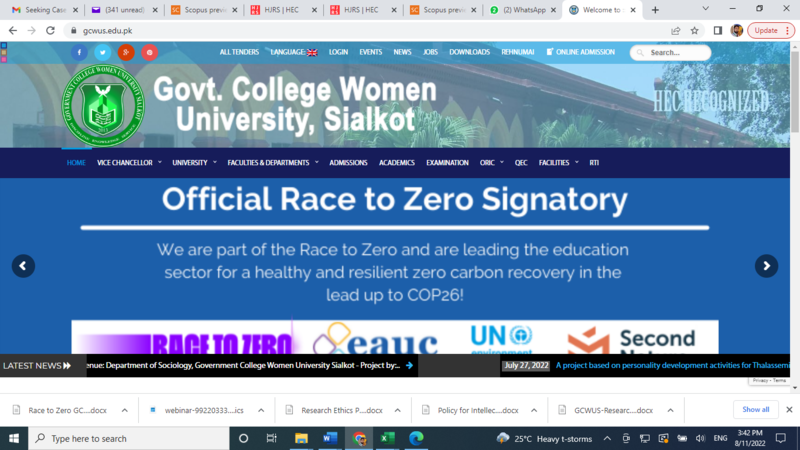Open the university Facebook page icon
Viewport: 800px width, 450px height.
click(x=79, y=52)
